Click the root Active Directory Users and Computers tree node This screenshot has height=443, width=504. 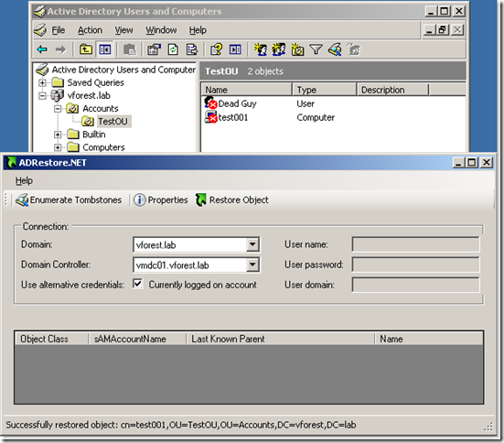tap(123, 70)
